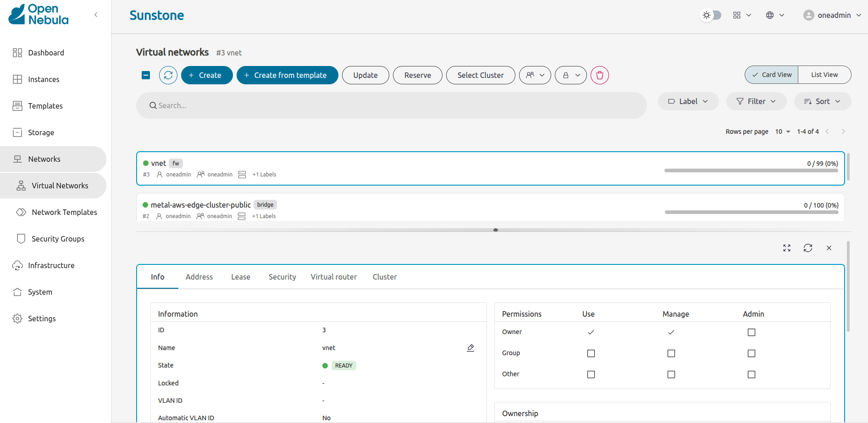Expand details panel to full screen
Viewport: 868px width, 423px height.
tap(787, 248)
